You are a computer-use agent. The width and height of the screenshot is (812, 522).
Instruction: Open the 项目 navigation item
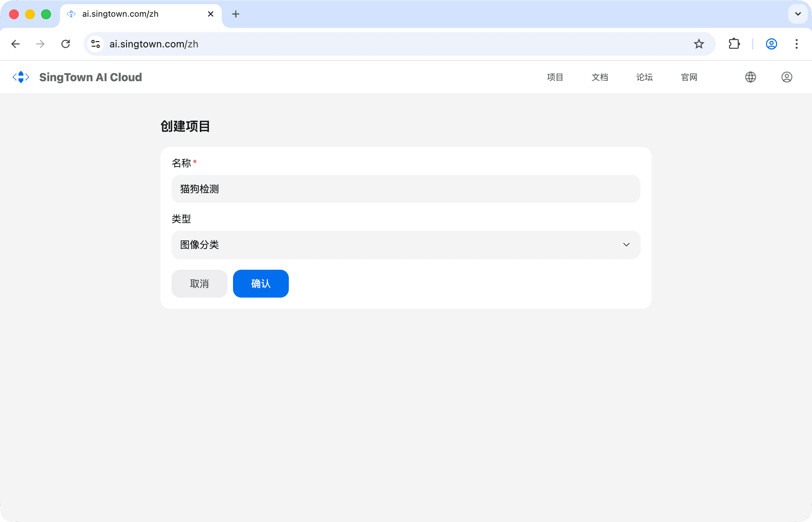[555, 77]
